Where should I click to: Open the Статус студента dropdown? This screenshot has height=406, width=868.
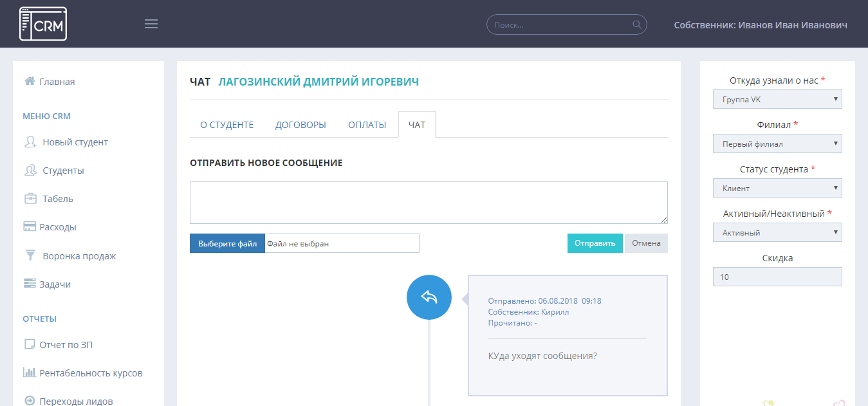click(x=777, y=188)
